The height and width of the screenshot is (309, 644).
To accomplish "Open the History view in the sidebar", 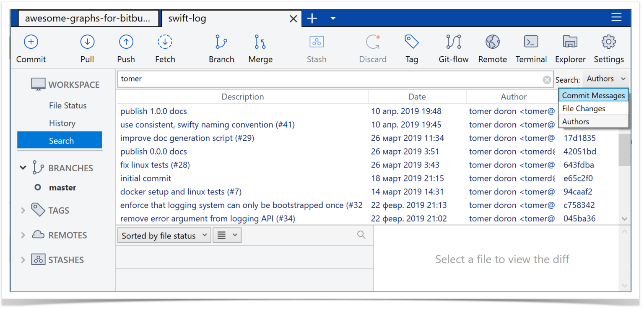I will (x=62, y=123).
